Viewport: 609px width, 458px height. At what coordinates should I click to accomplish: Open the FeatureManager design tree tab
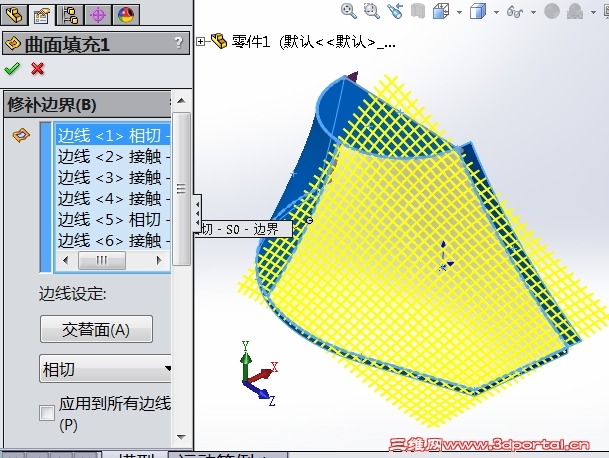click(14, 15)
